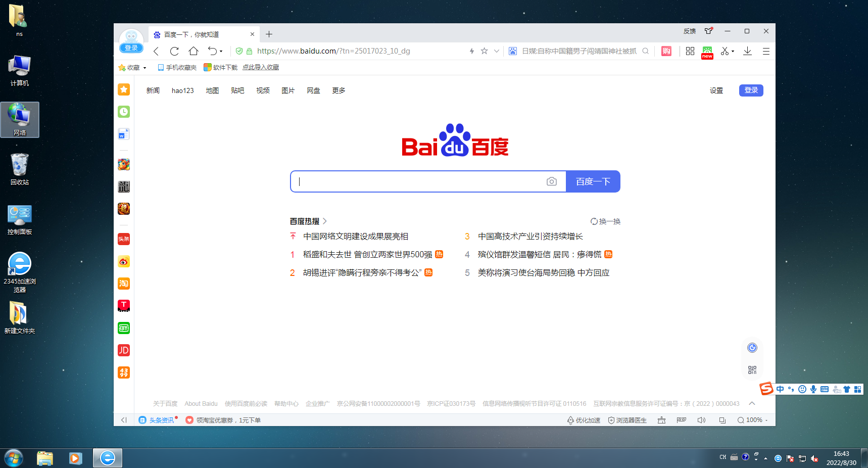Open 头条资讯 in status bar
This screenshot has width=868, height=468.
[158, 420]
